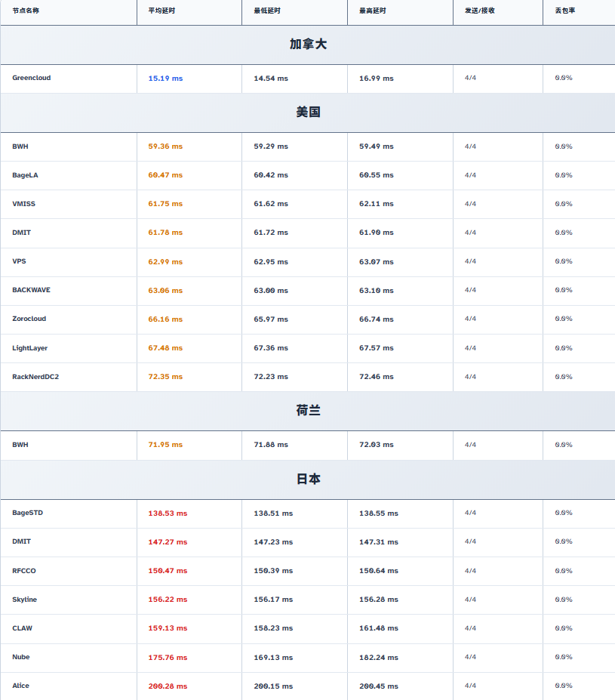The width and height of the screenshot is (615, 700).
Task: Click the 丢包率 column header
Action: click(x=564, y=12)
